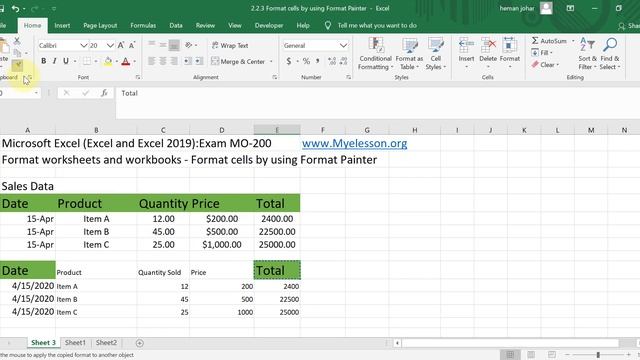Expand Number dialog launcher

point(349,77)
